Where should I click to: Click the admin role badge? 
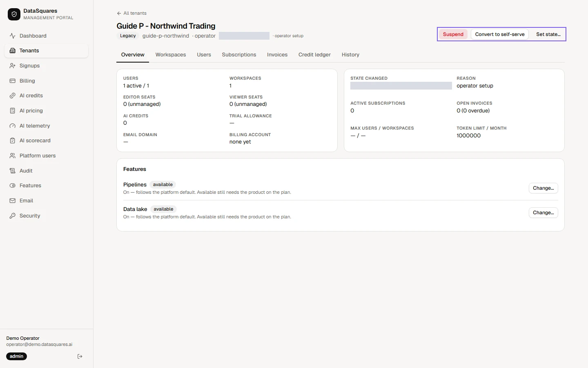pos(16,357)
